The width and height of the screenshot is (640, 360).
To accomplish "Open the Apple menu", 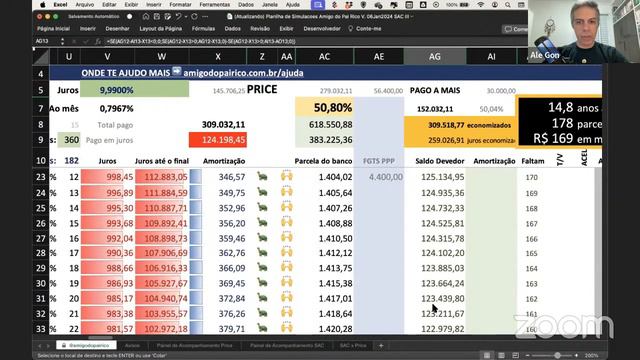I will click(42, 5).
